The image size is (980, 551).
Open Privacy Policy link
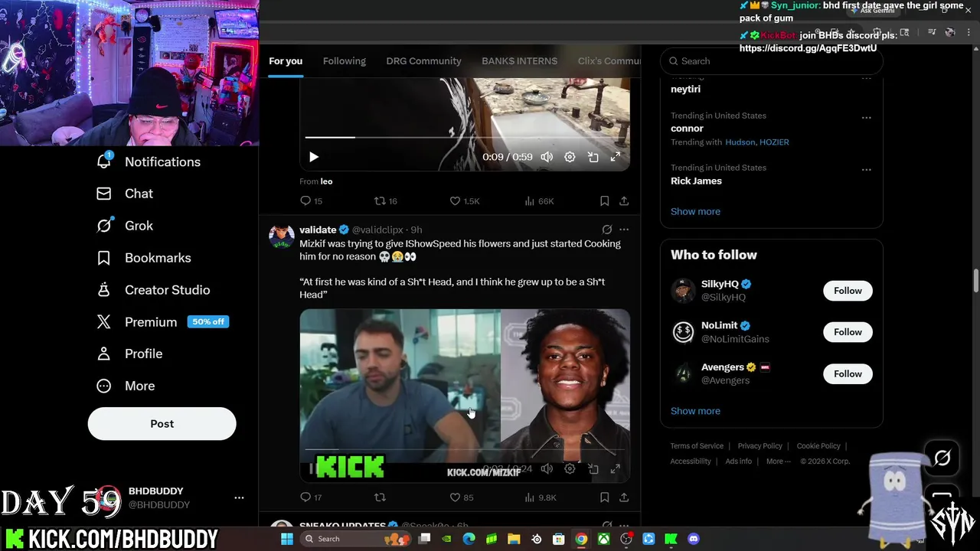pyautogui.click(x=759, y=446)
